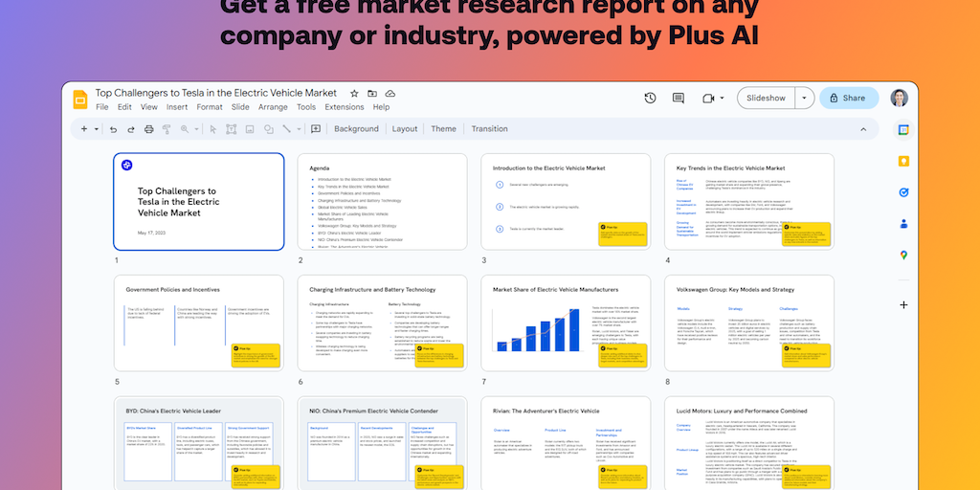Select Market Share of Manufacturers slide
The height and width of the screenshot is (490, 980).
pos(566,323)
